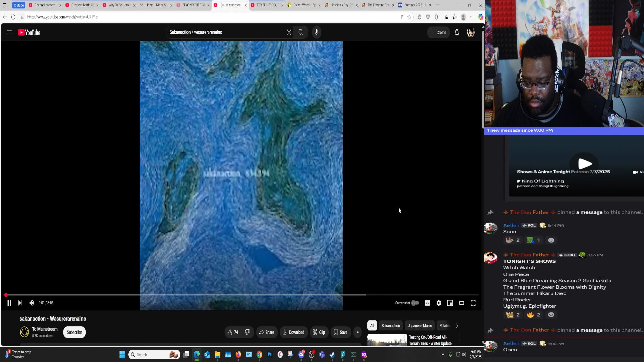Like the video with 74 likes
644x362 pixels.
click(233, 332)
